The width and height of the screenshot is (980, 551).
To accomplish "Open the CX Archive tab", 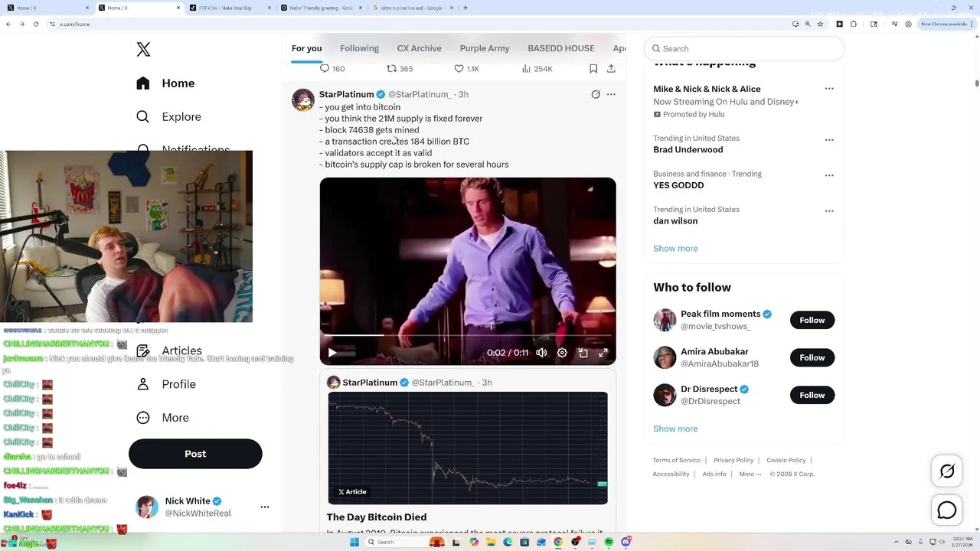I will click(419, 48).
